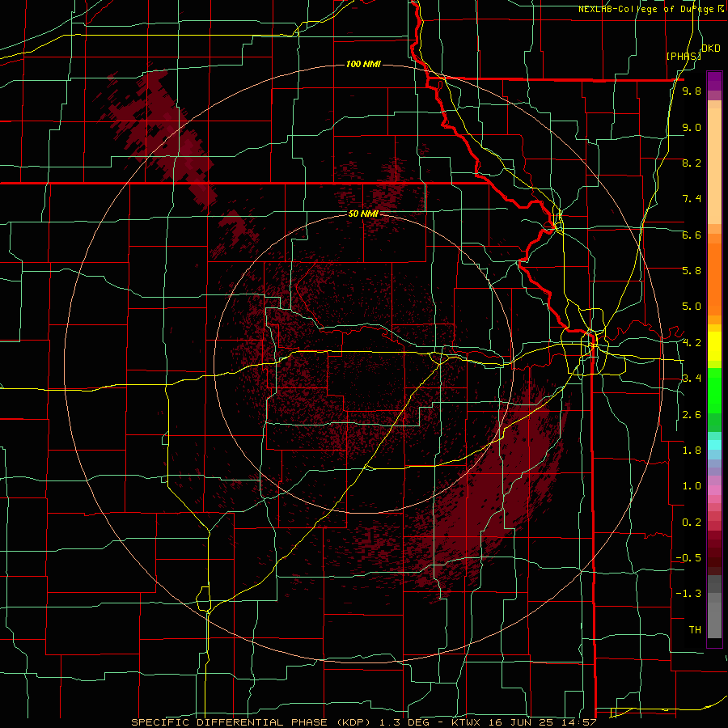
Task: Click the KTWX 16 JUN 25 14:57 timestamp
Action: [523, 722]
